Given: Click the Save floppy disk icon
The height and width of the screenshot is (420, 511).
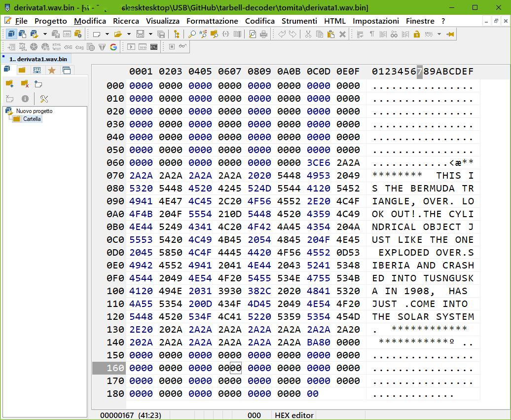Looking at the screenshot, I should 141,34.
